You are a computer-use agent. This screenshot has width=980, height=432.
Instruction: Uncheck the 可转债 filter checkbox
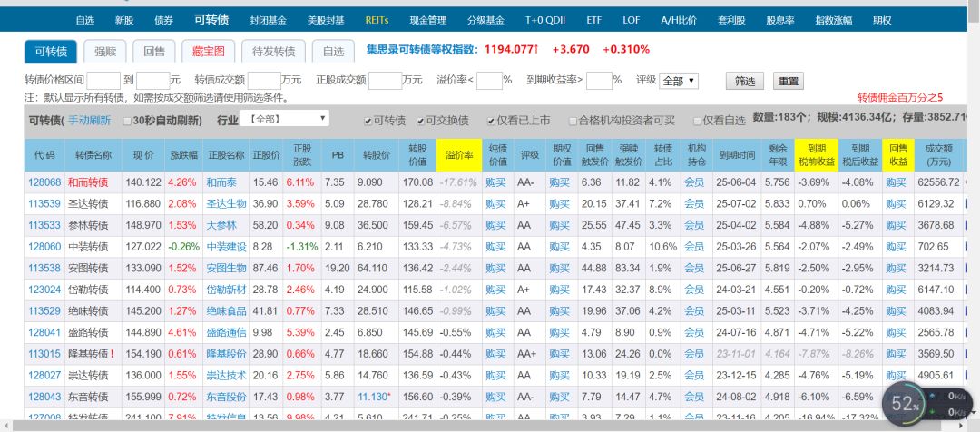368,122
